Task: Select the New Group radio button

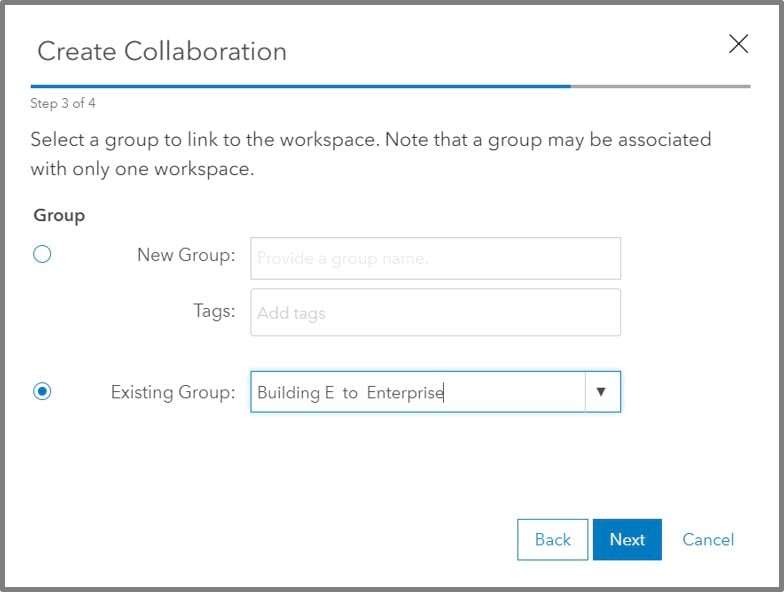Action: (42, 254)
